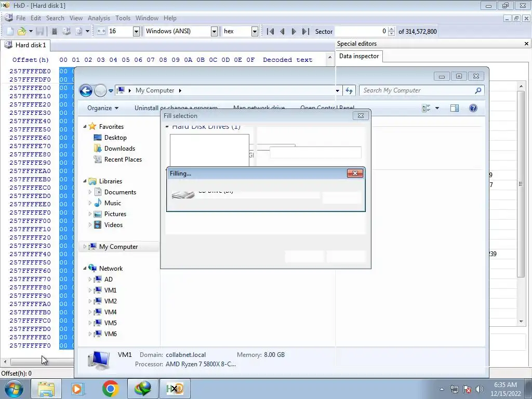Open the view options dropdown arrow
Screen dimensions: 532x399
click(x=437, y=108)
